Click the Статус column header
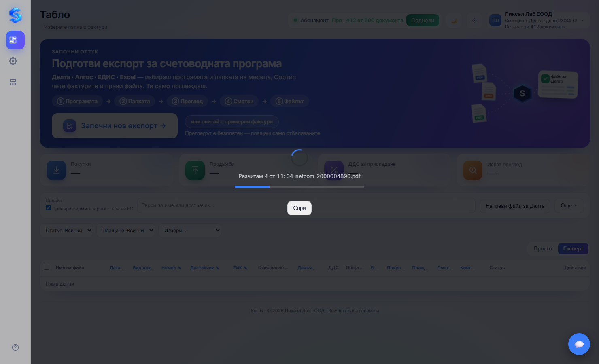This screenshot has height=364, width=599. pos(497,267)
